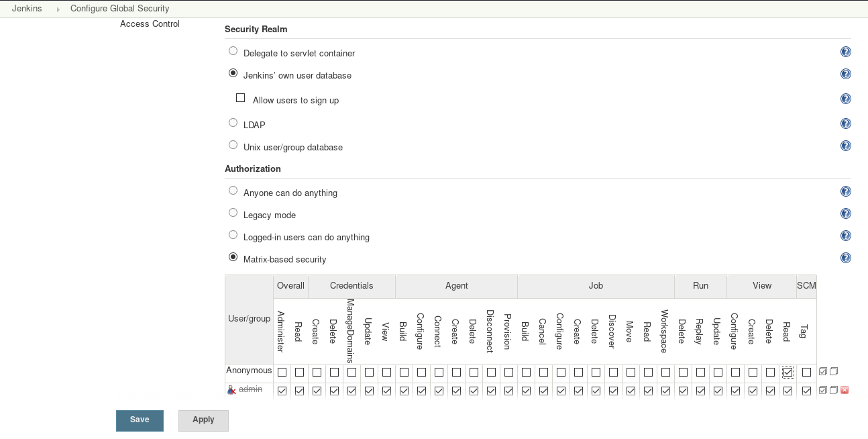Clear all permissions for the admin row

pos(832,389)
